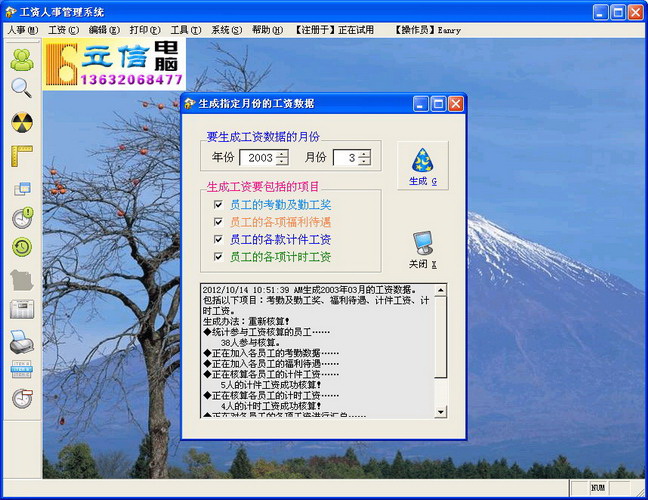Click log line 生成办法：重新核算
The height and width of the screenshot is (500, 648).
246,321
